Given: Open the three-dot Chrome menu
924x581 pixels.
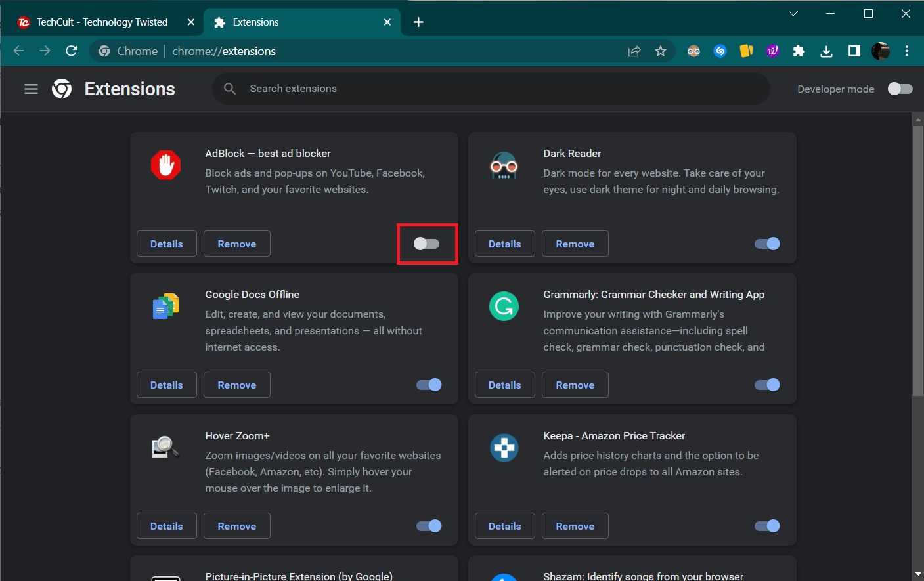Looking at the screenshot, I should (907, 51).
